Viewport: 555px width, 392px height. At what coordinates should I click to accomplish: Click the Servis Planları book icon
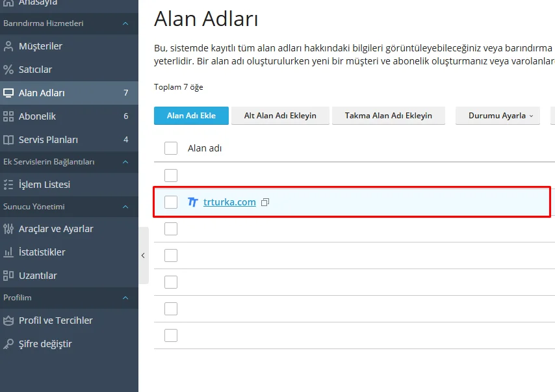pos(8,140)
